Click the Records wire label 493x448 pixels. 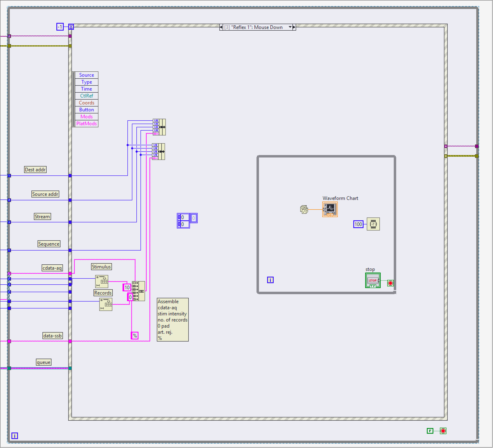click(103, 293)
